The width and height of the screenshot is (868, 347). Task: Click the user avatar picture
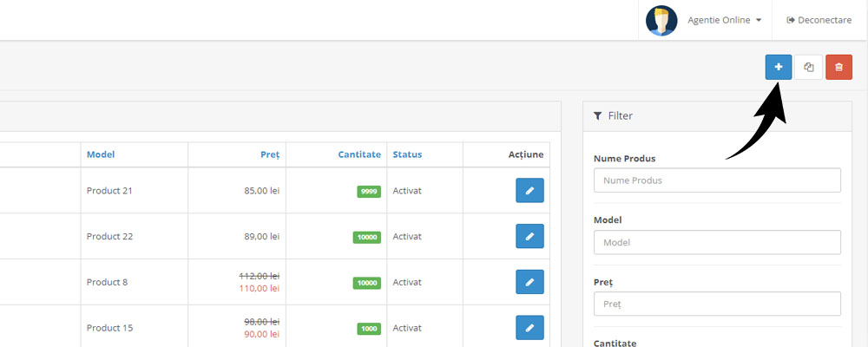661,21
